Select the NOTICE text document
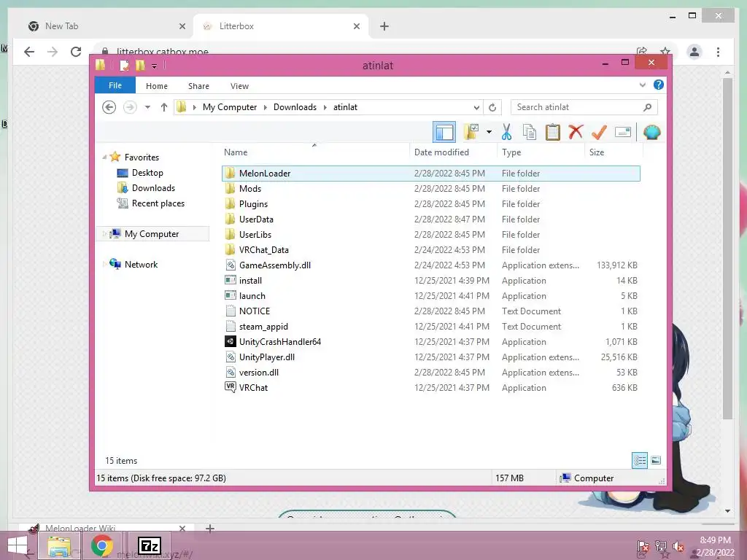The width and height of the screenshot is (747, 560). pyautogui.click(x=431, y=311)
